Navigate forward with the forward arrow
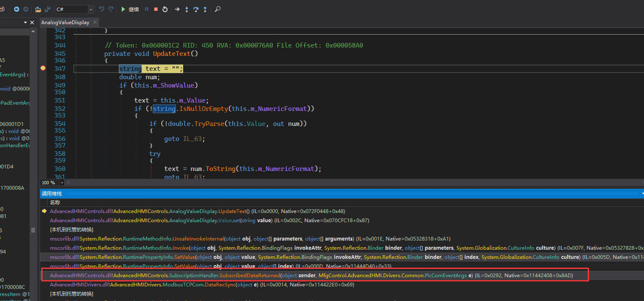Image resolution: width=644 pixels, height=301 pixels. 26,9
